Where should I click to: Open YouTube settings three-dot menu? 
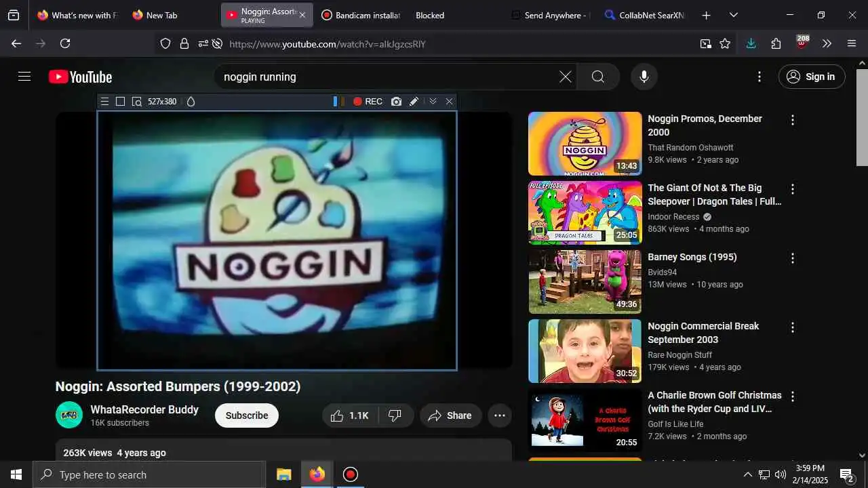[x=759, y=77]
